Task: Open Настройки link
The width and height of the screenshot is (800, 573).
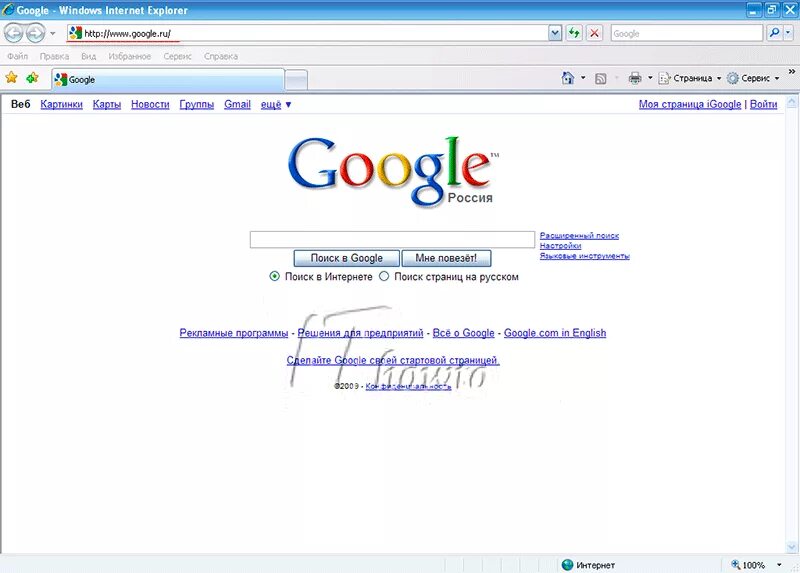Action: [560, 246]
